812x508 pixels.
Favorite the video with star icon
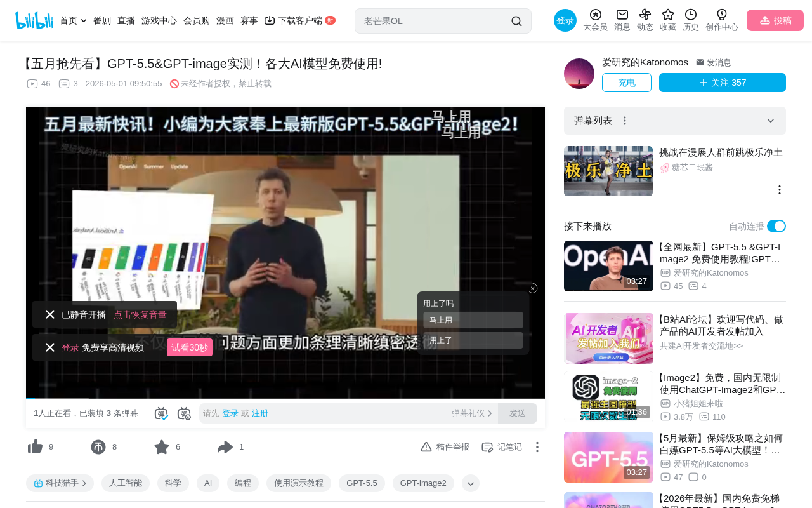click(x=162, y=447)
